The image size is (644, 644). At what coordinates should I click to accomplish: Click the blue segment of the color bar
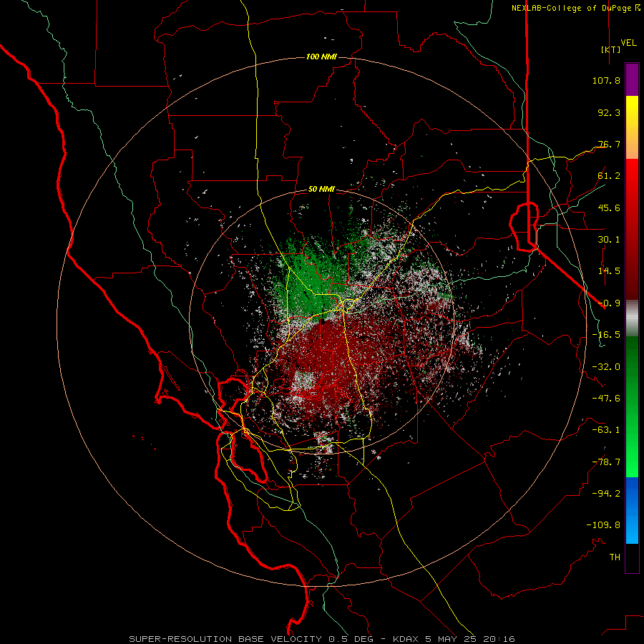tap(632, 510)
